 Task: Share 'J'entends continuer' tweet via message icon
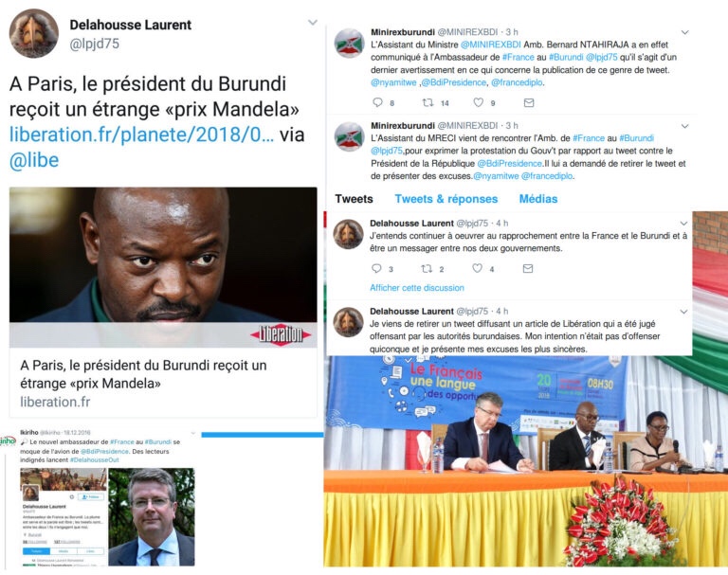528,269
